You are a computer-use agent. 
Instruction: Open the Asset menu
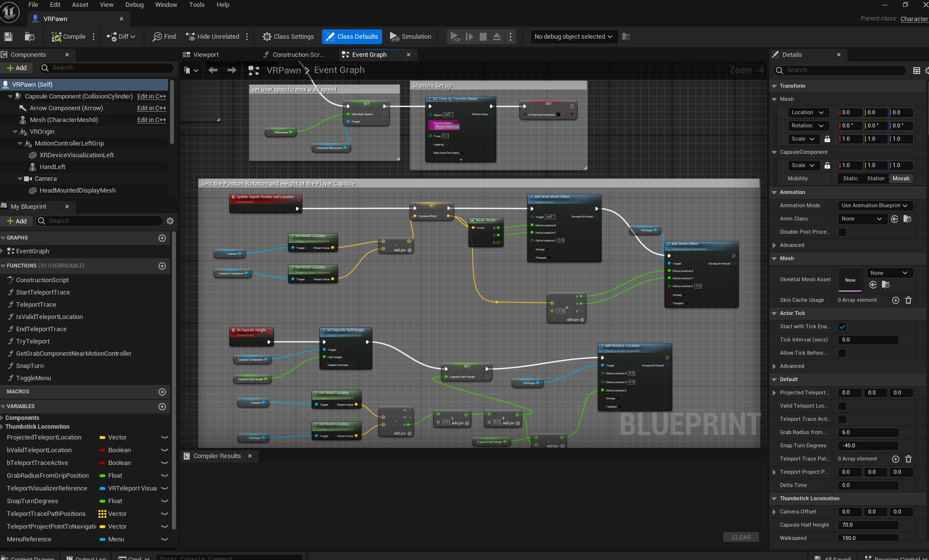80,5
